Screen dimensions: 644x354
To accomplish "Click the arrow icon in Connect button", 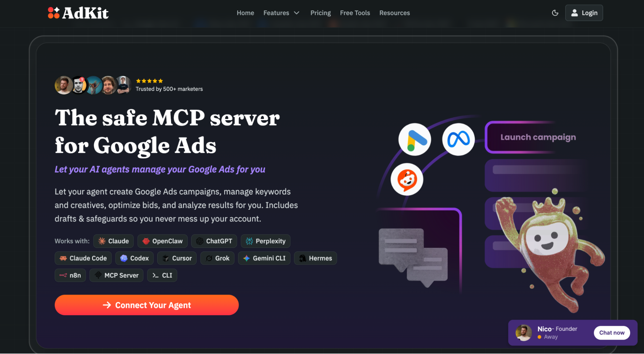I will coord(107,305).
